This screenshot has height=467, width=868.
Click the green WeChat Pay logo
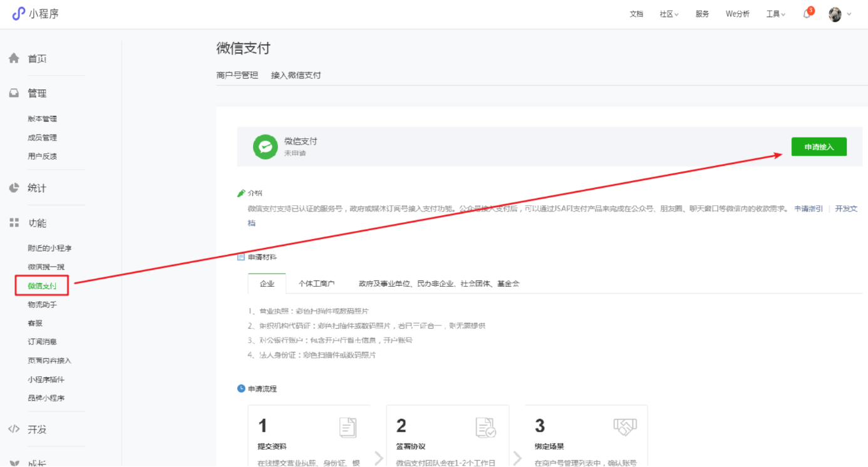[265, 147]
